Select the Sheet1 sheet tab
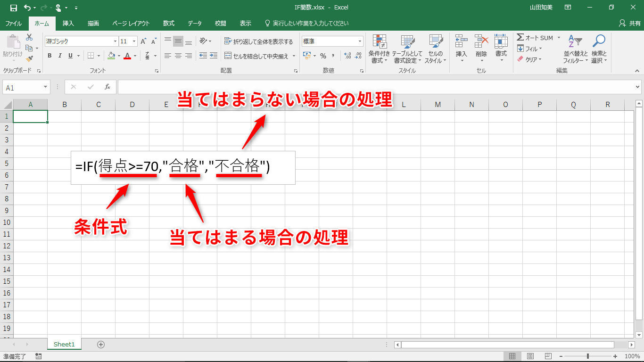The image size is (644, 362). 64,345
